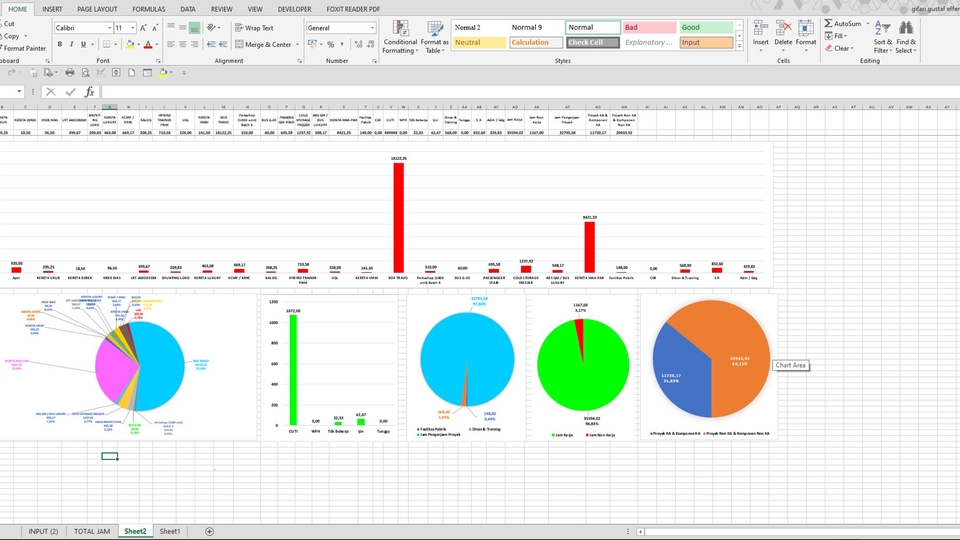Viewport: 960px width, 540px height.
Task: Increase the font size
Action: [143, 28]
